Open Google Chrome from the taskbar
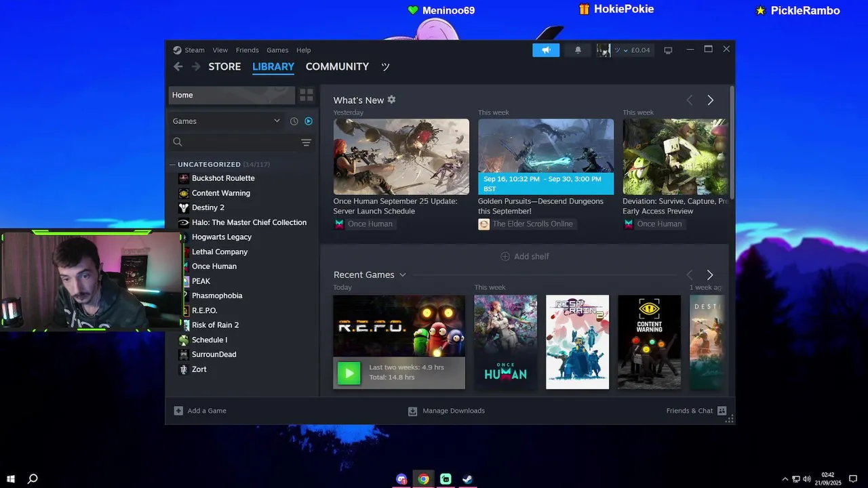The image size is (868, 488). pos(423,479)
